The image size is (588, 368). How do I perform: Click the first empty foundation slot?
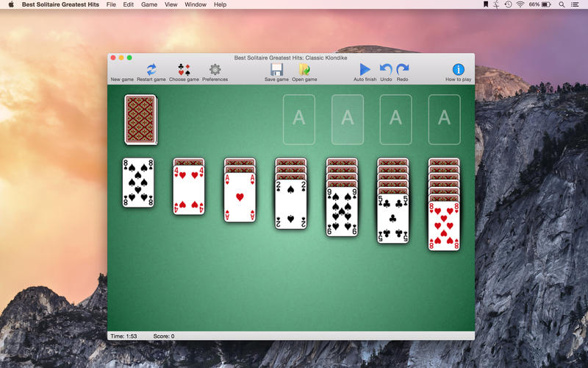pyautogui.click(x=299, y=119)
